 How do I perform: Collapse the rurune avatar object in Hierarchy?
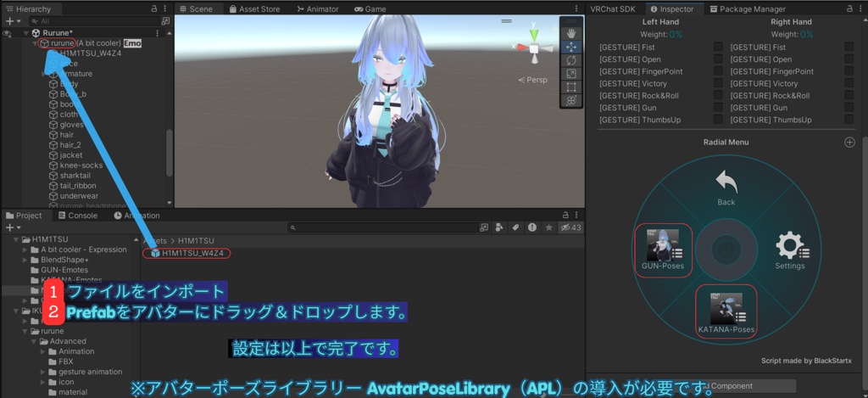35,43
